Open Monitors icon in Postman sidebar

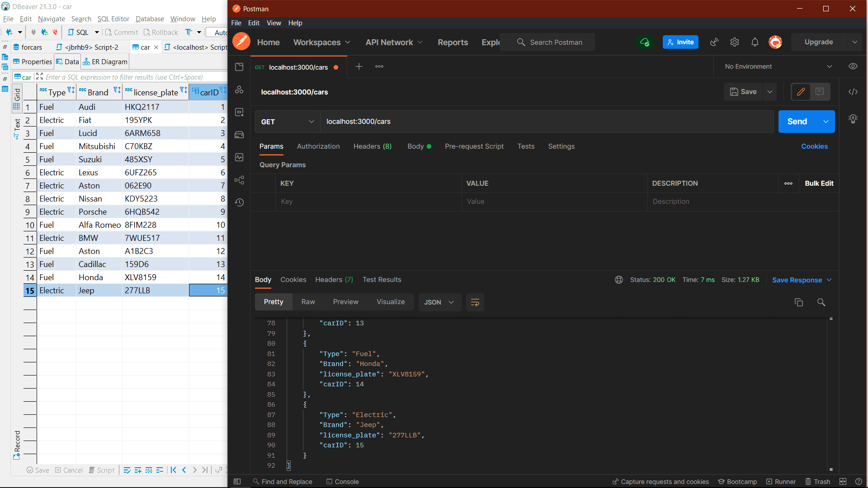[239, 157]
